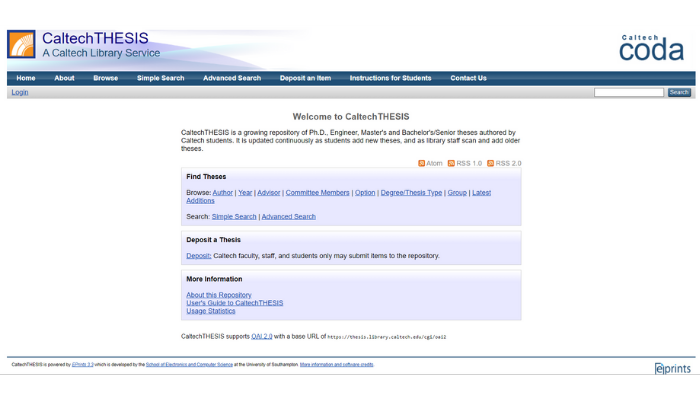700x400 pixels.
Task: Open the Usage Statistics link
Action: click(x=211, y=311)
